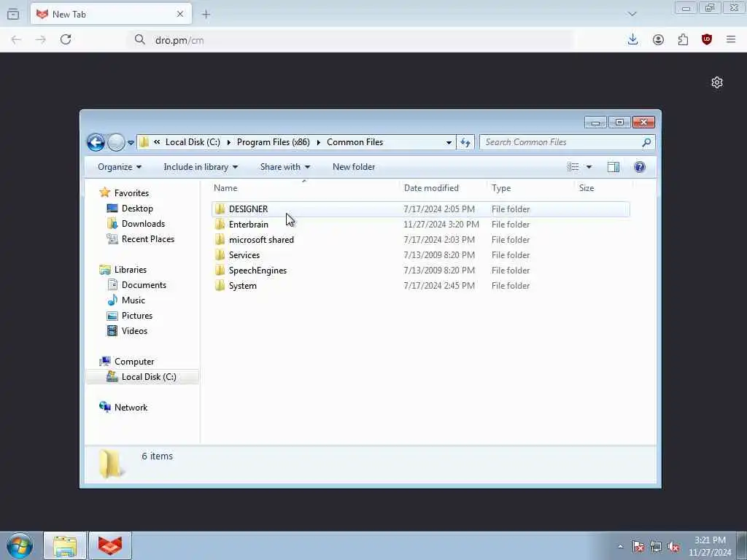Open the browser hamburger menu
The width and height of the screenshot is (747, 560).
(731, 39)
